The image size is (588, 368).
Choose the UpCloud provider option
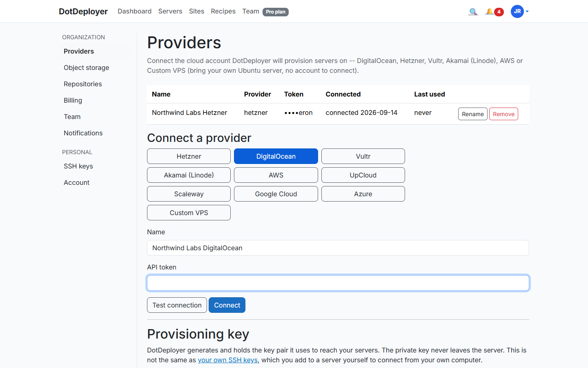coord(363,175)
